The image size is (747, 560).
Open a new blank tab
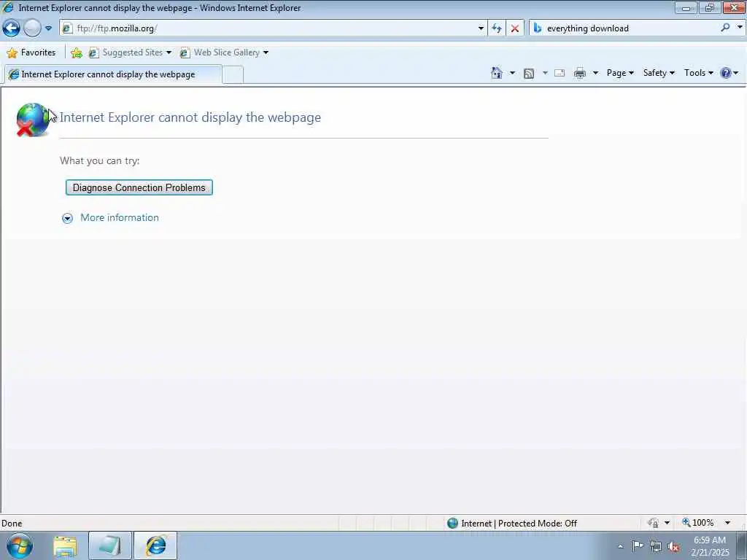[233, 75]
